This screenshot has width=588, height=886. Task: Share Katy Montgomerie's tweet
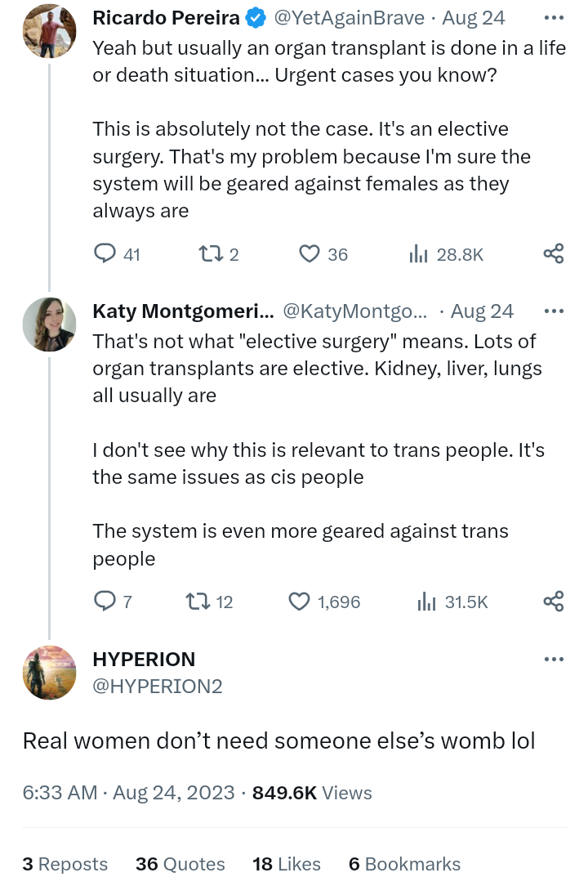point(554,602)
